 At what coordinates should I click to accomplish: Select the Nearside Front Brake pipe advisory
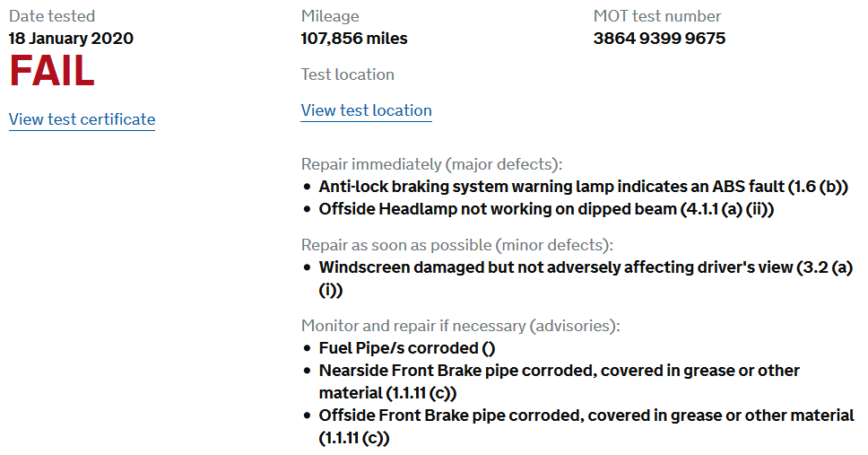click(x=560, y=381)
